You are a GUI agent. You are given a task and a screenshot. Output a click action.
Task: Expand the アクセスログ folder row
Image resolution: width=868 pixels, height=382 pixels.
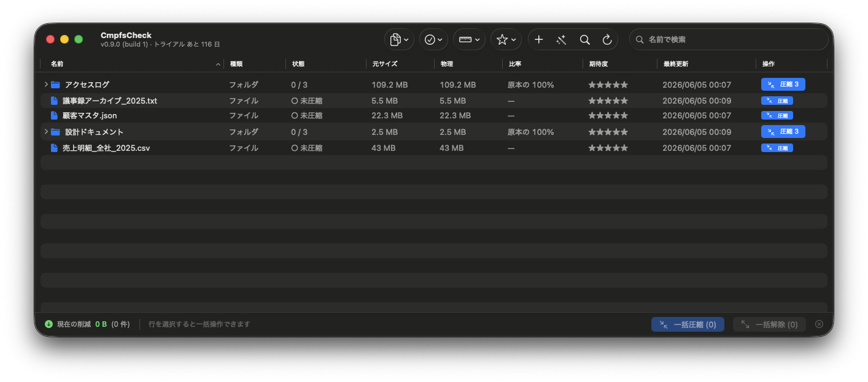(x=46, y=85)
